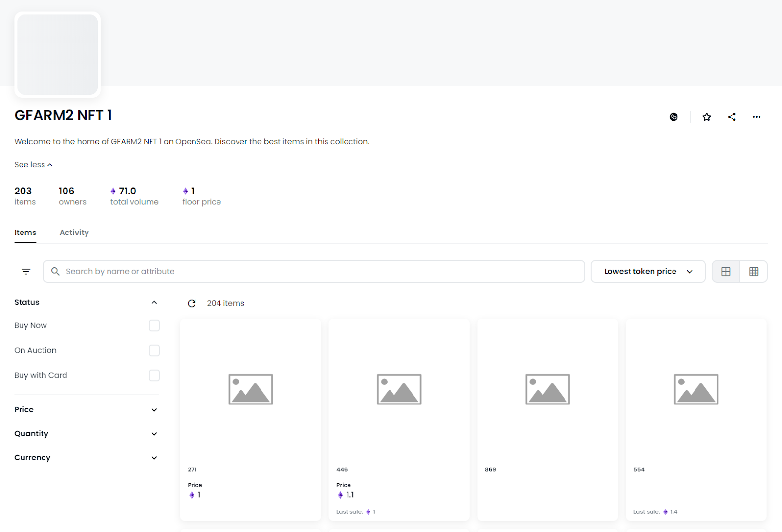Enable the Buy with Card checkbox
Screen dimensions: 782x532
[154, 375]
